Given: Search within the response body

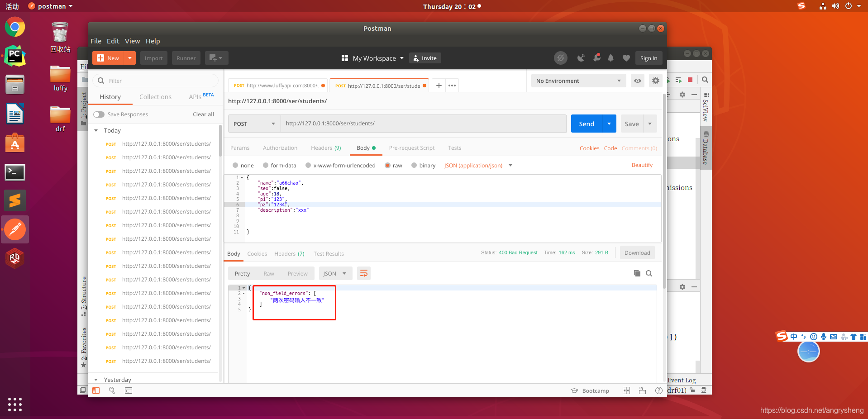Looking at the screenshot, I should tap(649, 273).
